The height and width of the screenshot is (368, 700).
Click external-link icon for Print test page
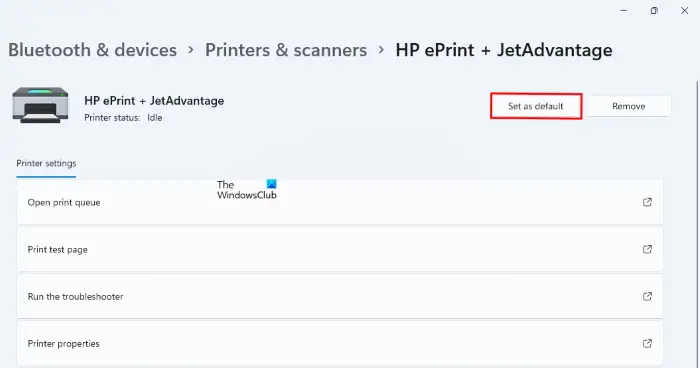tap(647, 249)
